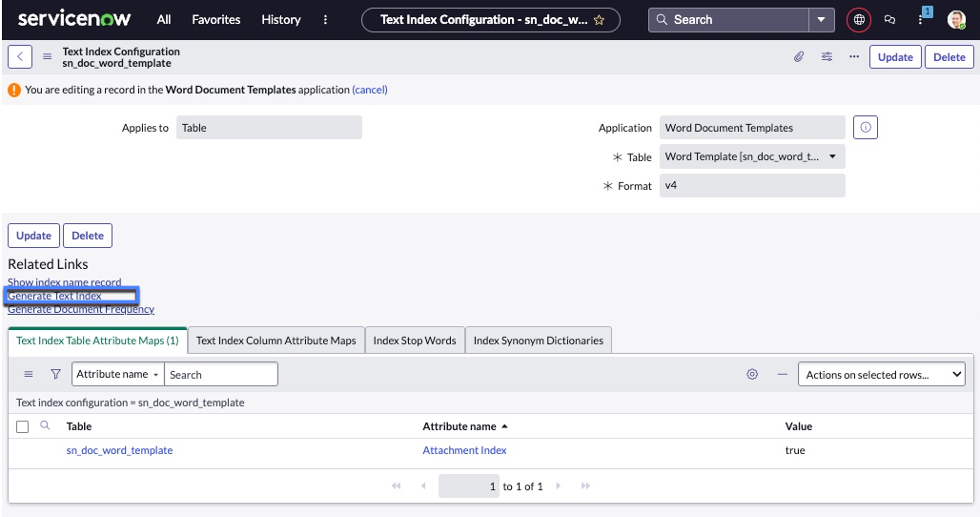Open the more menus vertical dots icon
The width and height of the screenshot is (980, 517).
(325, 19)
